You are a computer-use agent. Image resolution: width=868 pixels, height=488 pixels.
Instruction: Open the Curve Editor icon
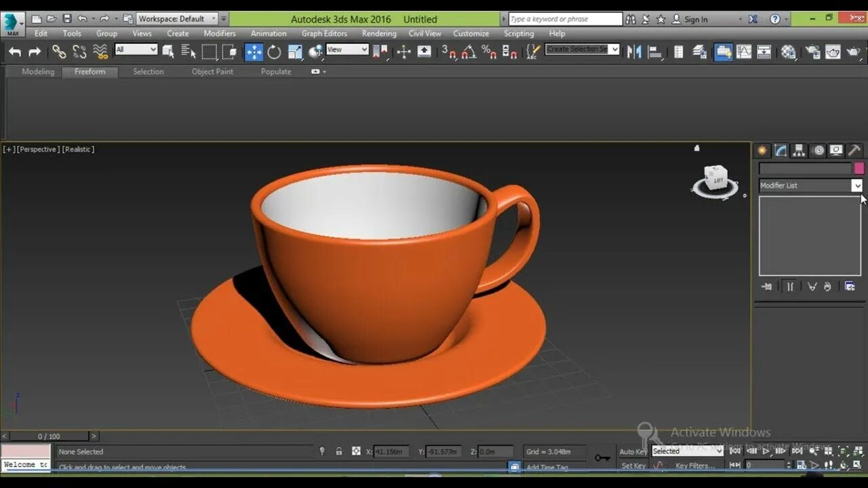[x=744, y=52]
